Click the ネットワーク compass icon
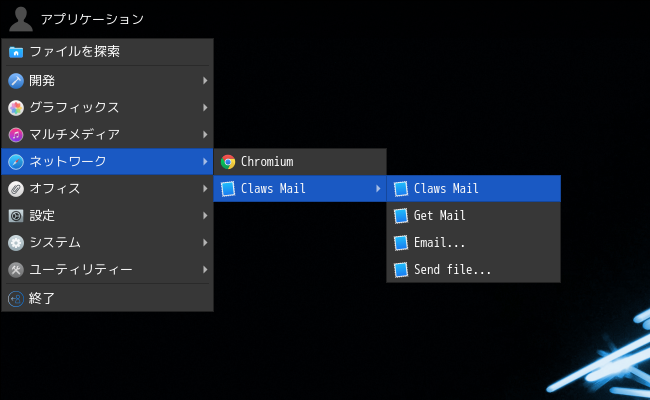Viewport: 650px width, 400px height. point(16,162)
